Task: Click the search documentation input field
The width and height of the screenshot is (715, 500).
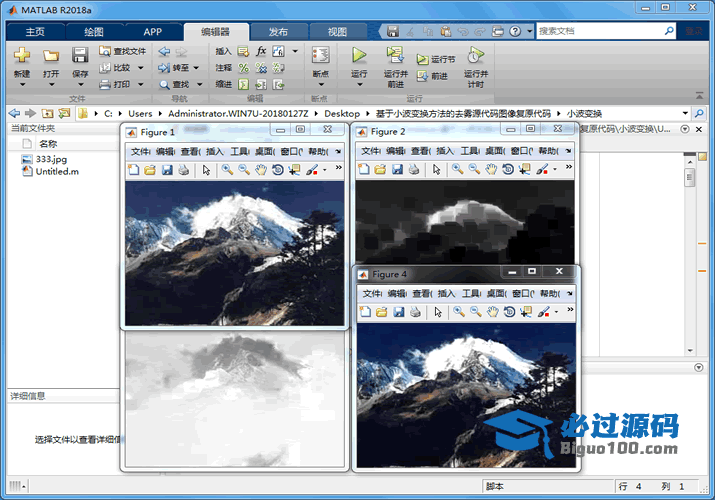Action: pyautogui.click(x=599, y=31)
